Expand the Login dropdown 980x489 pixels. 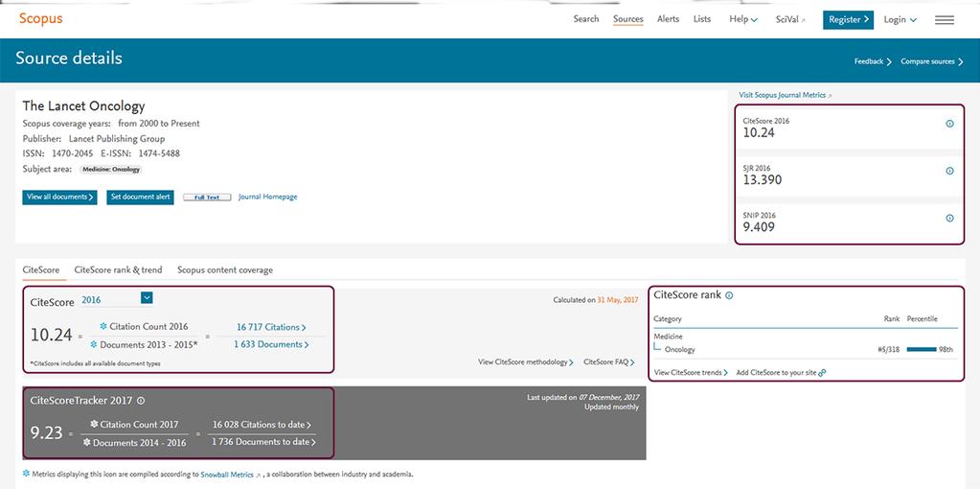click(900, 20)
